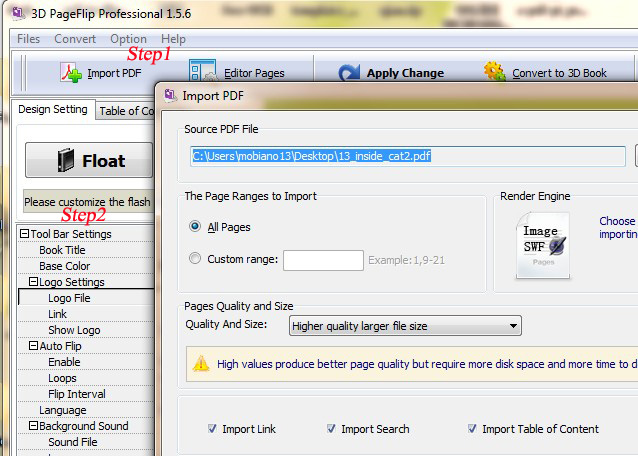This screenshot has height=456, width=638.
Task: Click the Import PDF dialog title icon
Action: tap(170, 96)
